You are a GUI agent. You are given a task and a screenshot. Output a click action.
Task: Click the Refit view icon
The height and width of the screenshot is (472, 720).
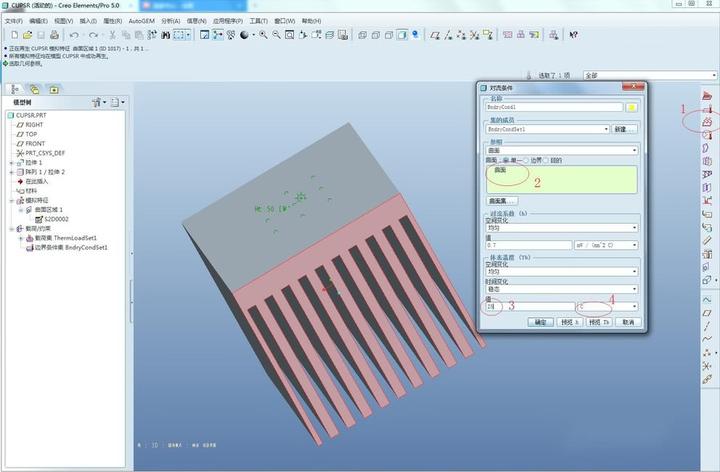point(290,35)
